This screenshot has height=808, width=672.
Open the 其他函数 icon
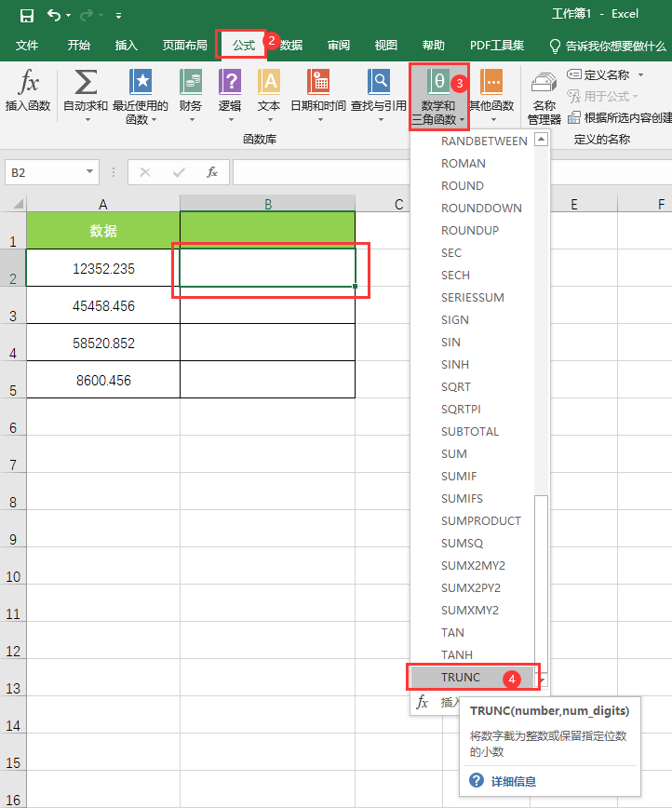pos(491,82)
